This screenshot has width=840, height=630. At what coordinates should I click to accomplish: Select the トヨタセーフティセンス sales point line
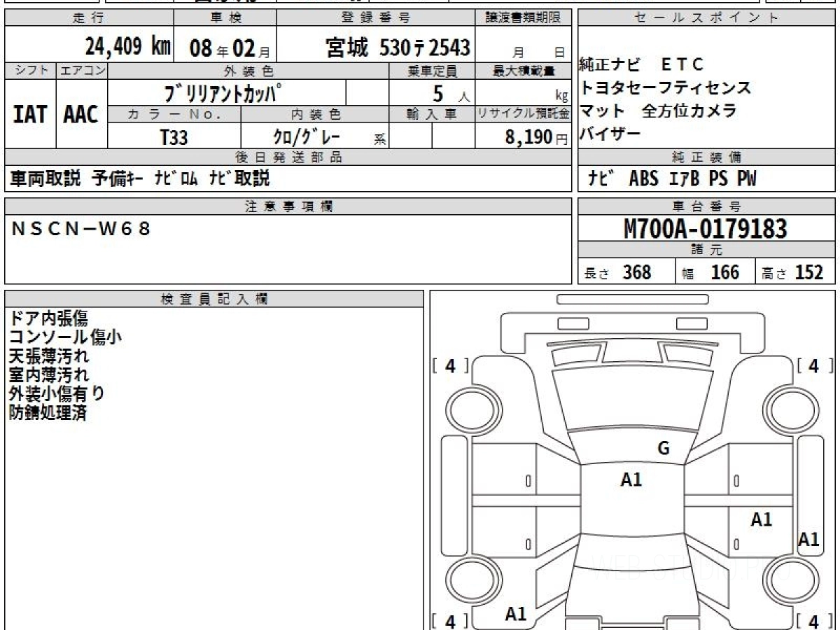point(665,87)
